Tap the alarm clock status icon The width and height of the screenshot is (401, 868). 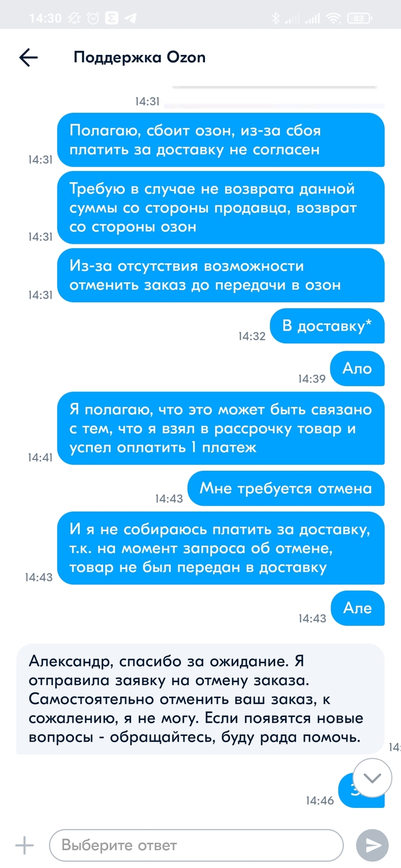(93, 18)
